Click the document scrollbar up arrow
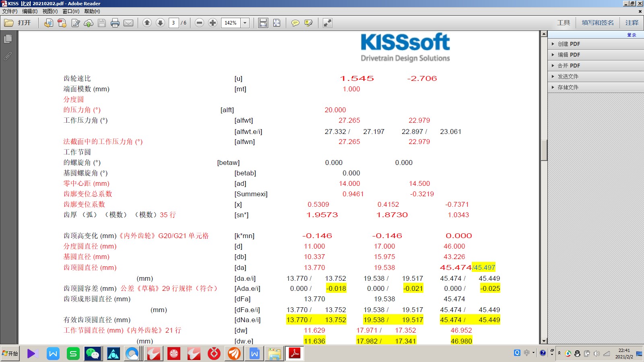Image resolution: width=644 pixels, height=362 pixels. pyautogui.click(x=544, y=34)
